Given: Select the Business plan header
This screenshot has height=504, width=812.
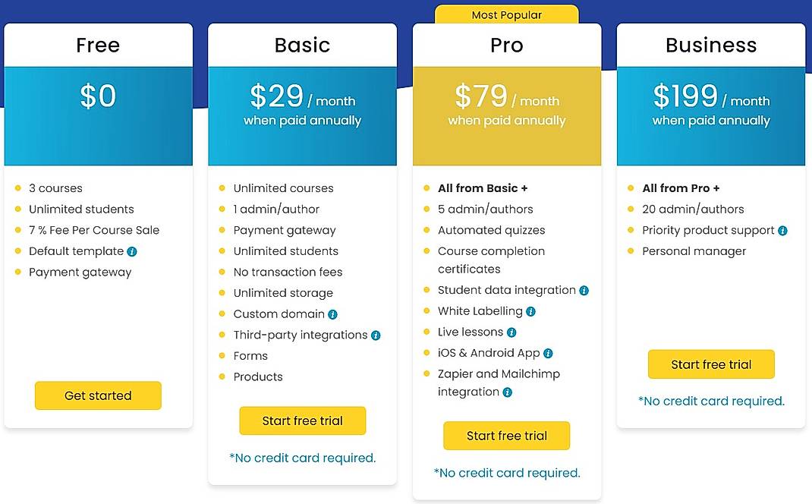Looking at the screenshot, I should click(710, 46).
